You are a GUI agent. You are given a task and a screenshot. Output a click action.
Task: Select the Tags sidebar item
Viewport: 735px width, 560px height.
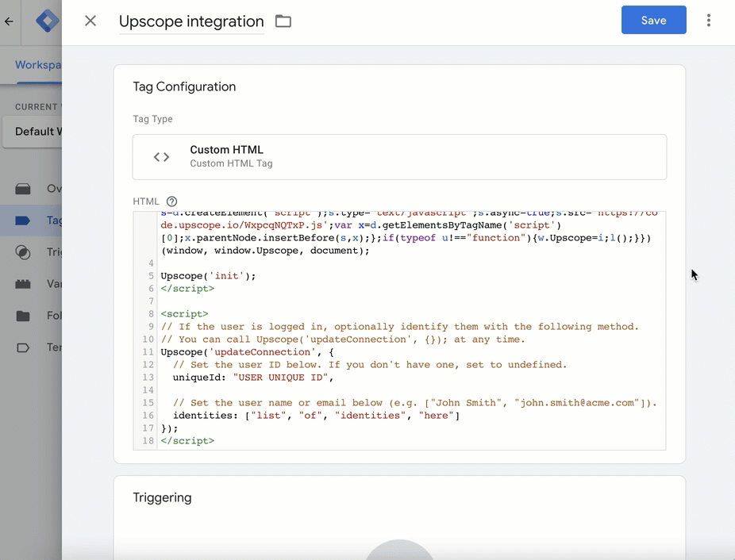pyautogui.click(x=24, y=221)
